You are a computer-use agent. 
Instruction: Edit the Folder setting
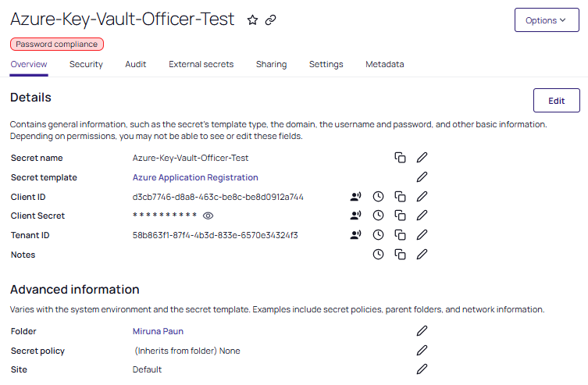[x=422, y=331]
